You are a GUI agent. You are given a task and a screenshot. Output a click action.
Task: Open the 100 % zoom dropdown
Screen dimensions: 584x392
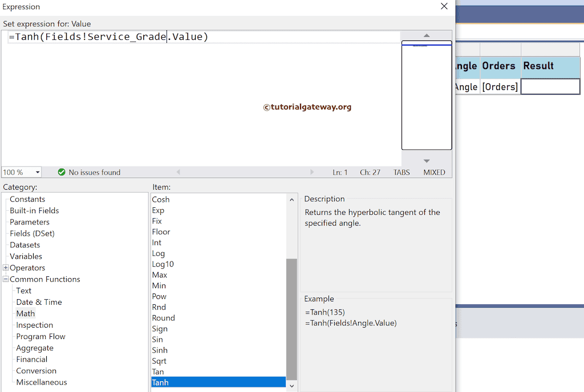click(38, 172)
